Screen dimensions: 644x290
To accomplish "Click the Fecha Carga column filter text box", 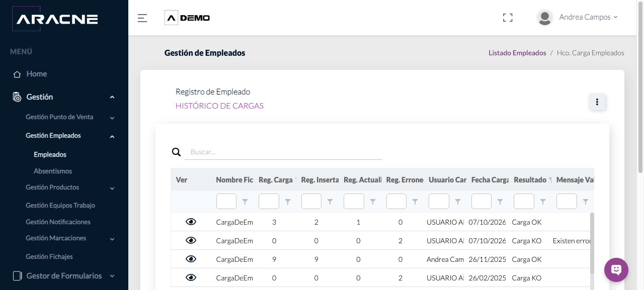I will (x=481, y=202).
